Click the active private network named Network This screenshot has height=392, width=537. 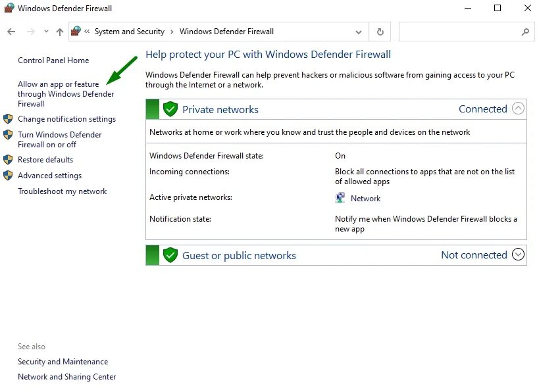coord(365,199)
